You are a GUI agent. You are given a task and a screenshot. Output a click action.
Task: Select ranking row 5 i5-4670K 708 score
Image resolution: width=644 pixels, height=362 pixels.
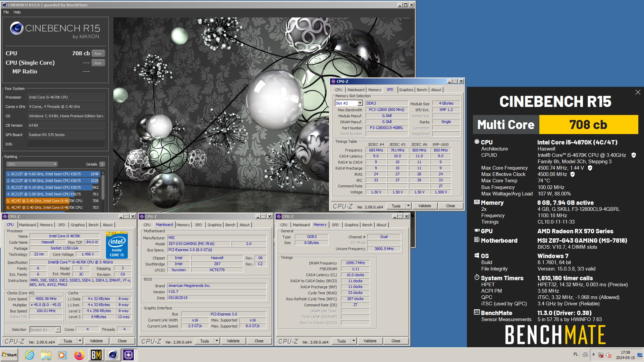53,201
